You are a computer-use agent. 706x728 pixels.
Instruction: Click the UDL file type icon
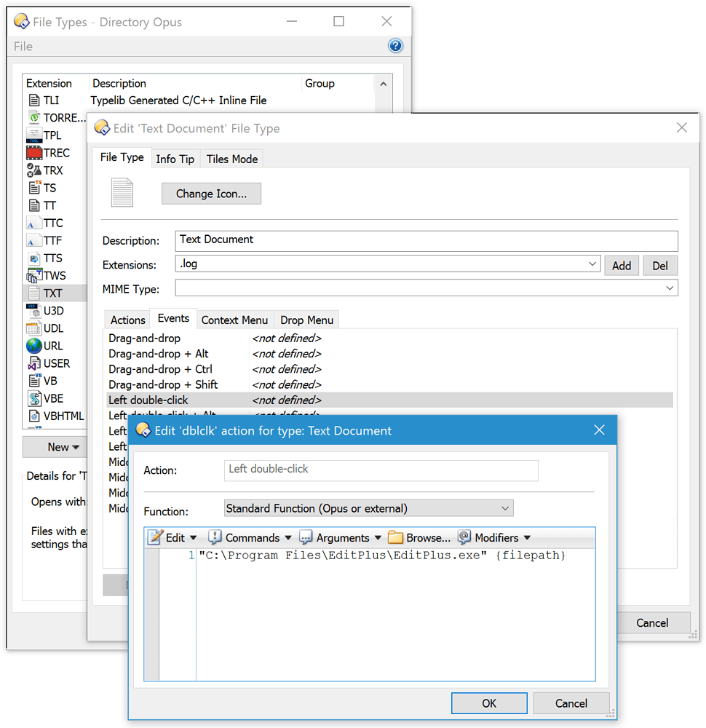(x=33, y=328)
